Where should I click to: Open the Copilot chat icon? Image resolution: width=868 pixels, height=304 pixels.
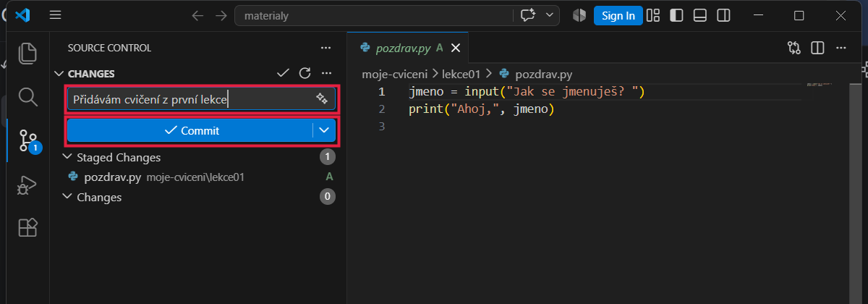click(x=527, y=15)
